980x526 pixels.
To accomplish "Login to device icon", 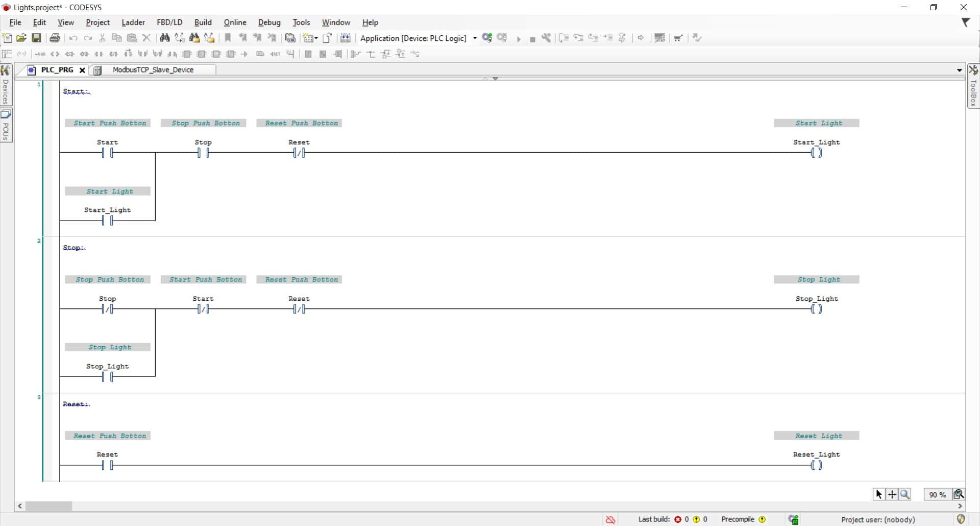I will tap(487, 38).
